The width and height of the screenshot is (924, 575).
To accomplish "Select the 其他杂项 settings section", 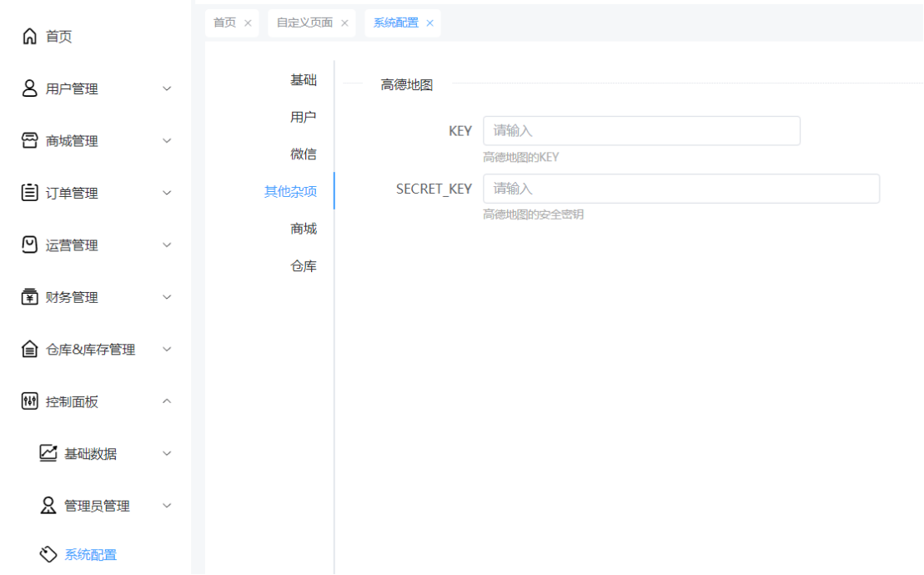I will click(290, 191).
